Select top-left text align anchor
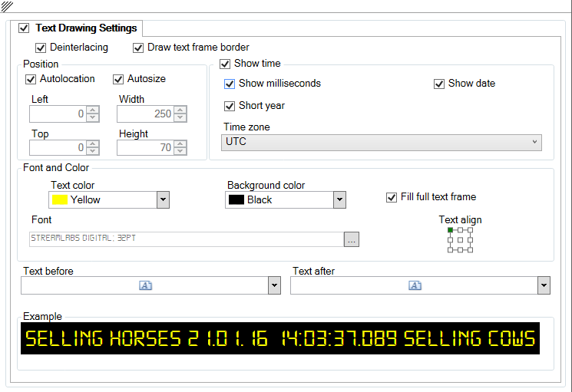572x392 pixels. tap(450, 230)
